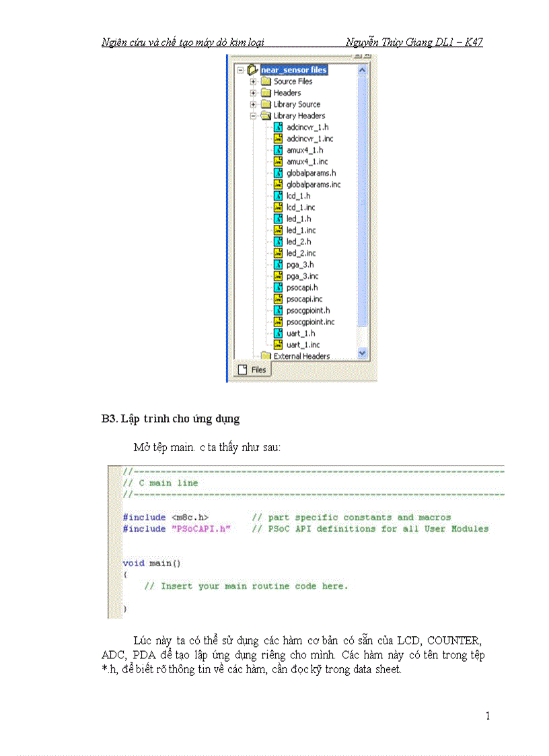549x756 pixels.
Task: Click the file tree scroll down arrow
Action: 363,353
